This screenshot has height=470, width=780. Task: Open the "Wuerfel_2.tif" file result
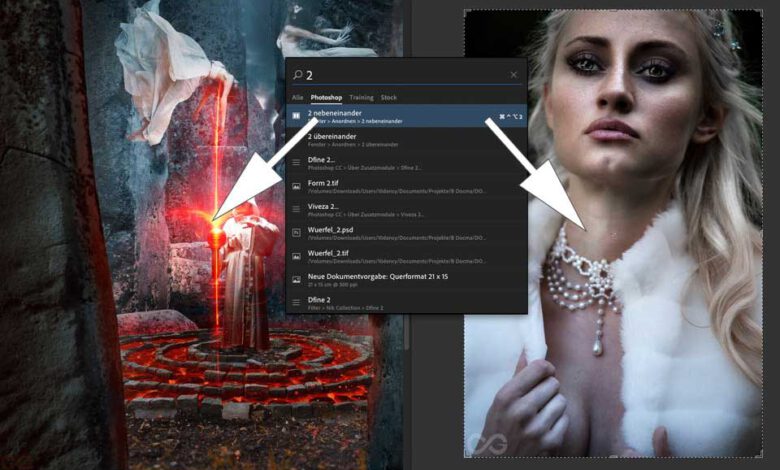406,257
